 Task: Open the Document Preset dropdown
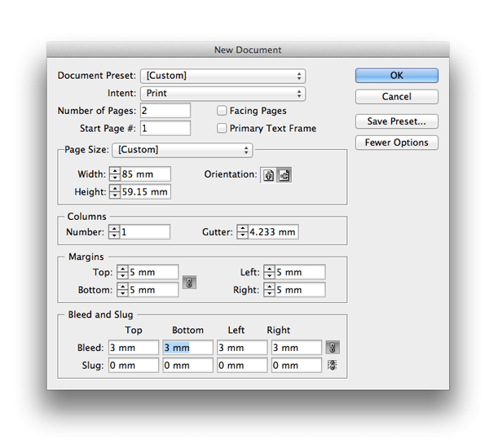click(x=222, y=76)
